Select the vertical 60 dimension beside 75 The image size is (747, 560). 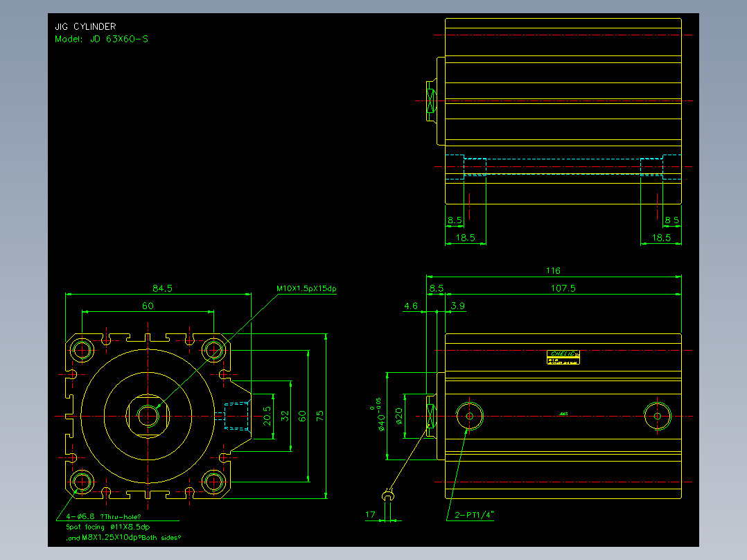point(302,416)
